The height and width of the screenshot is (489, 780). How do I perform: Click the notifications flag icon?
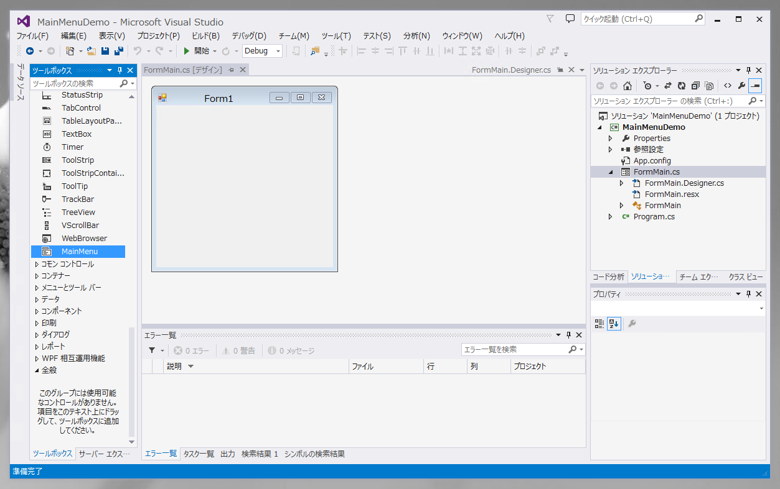coord(550,19)
